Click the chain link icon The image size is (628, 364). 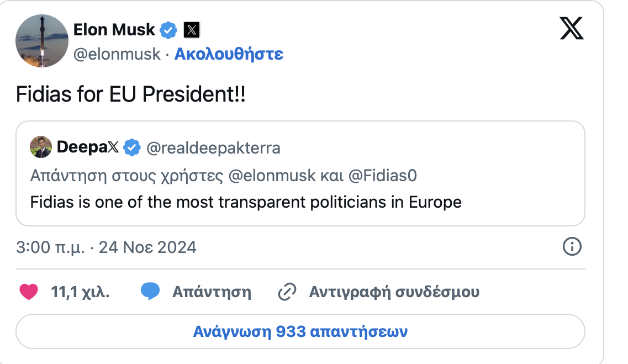[x=287, y=292]
